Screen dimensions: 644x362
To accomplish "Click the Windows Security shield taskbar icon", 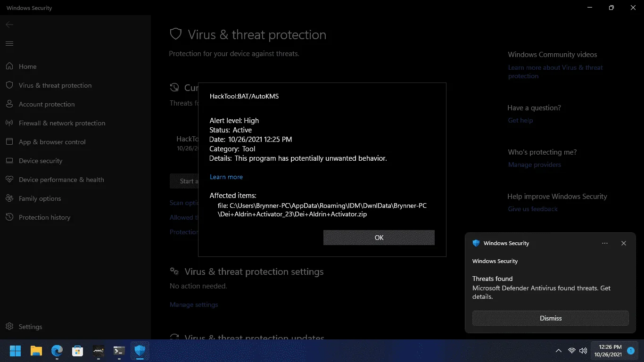I will click(x=140, y=351).
